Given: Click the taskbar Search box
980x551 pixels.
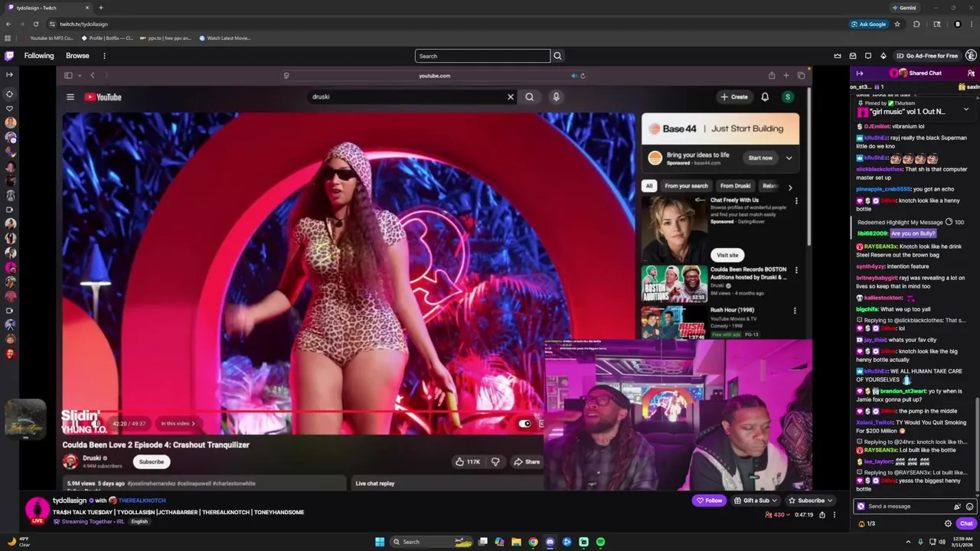Looking at the screenshot, I should tap(433, 542).
